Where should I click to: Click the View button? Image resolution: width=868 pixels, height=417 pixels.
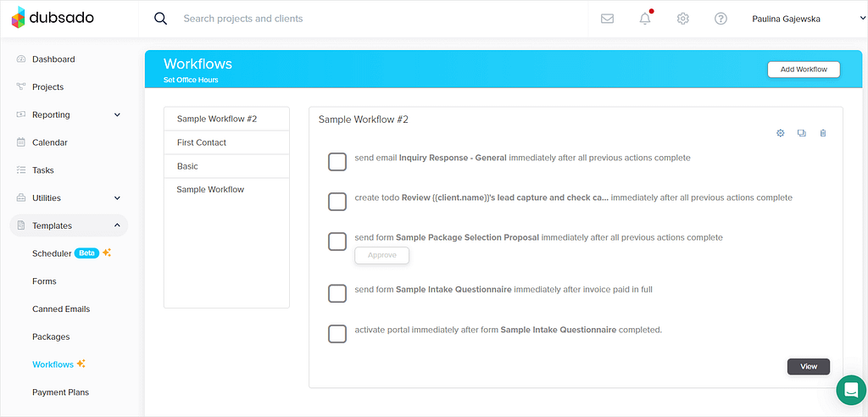coord(808,367)
